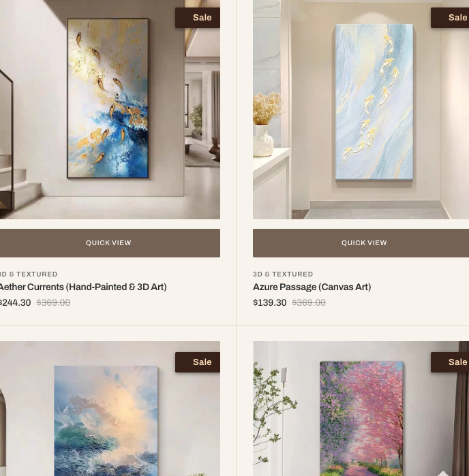Open the Azure Passage (Canvas Art) title link
The width and height of the screenshot is (469, 476).
pyautogui.click(x=312, y=287)
